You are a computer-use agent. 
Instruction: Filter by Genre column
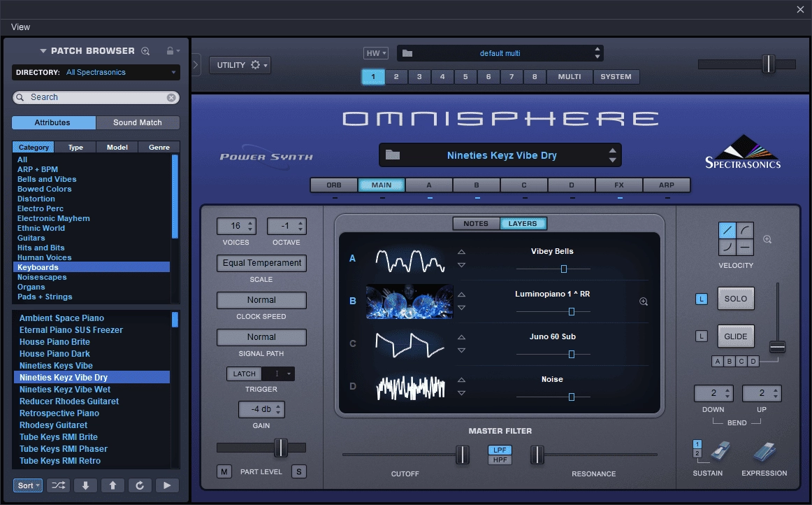tap(159, 148)
